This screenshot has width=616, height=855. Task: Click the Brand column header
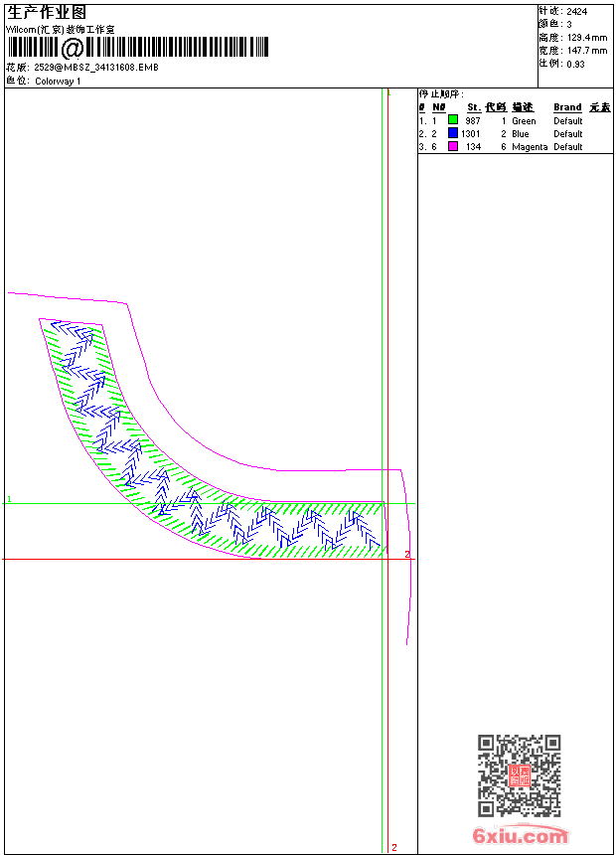[x=567, y=107]
